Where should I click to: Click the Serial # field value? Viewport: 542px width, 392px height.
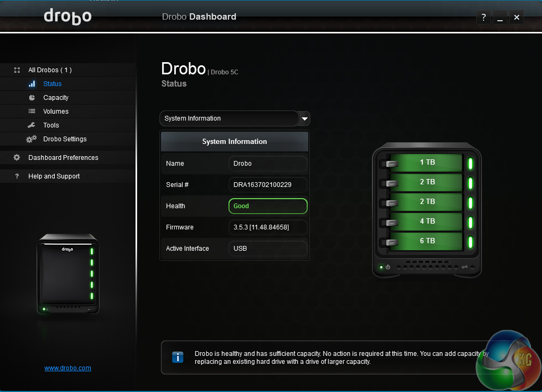[x=268, y=185]
